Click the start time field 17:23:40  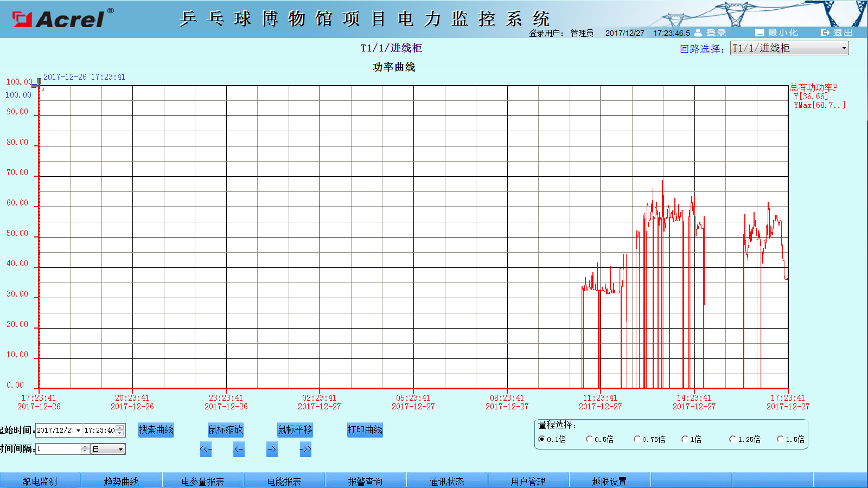click(x=99, y=431)
